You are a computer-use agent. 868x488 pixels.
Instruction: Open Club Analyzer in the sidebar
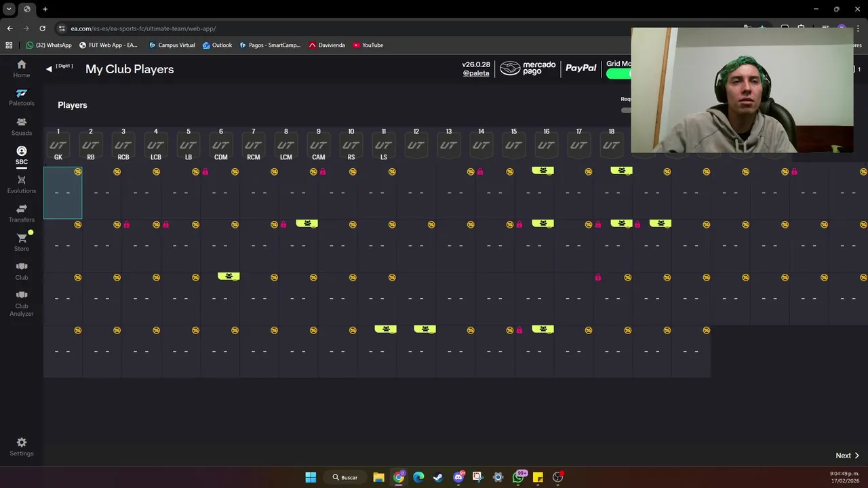22,303
